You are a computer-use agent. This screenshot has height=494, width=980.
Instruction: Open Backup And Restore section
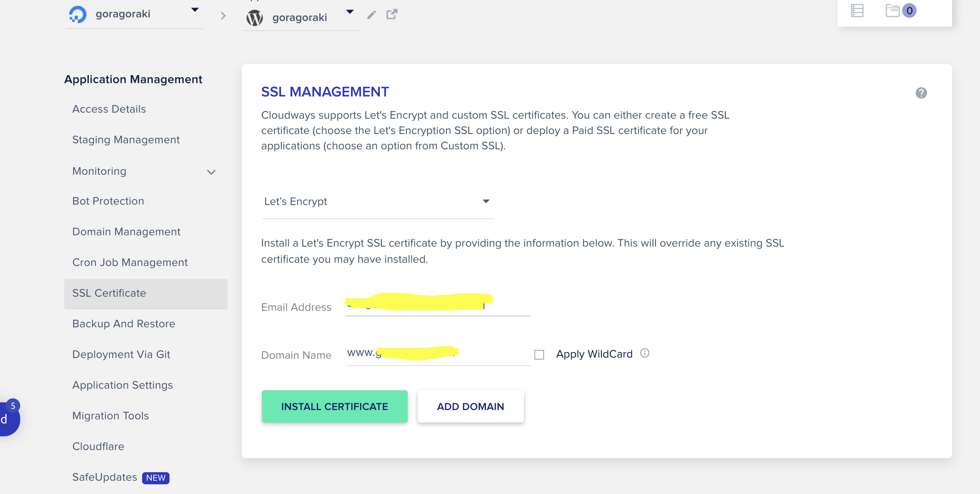[x=124, y=324]
